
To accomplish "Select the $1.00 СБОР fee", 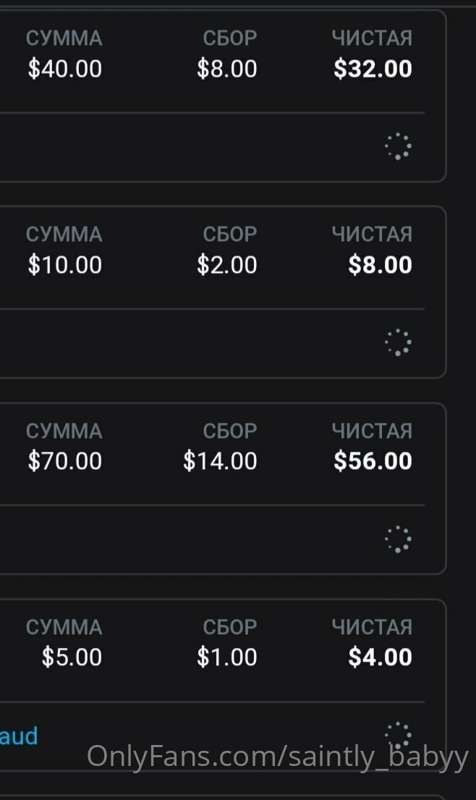I will point(227,657).
